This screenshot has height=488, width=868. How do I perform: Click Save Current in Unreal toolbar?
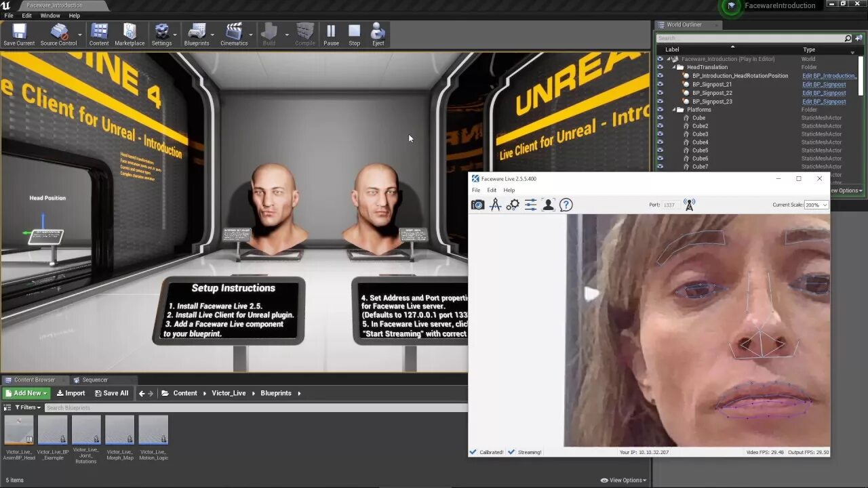point(19,35)
